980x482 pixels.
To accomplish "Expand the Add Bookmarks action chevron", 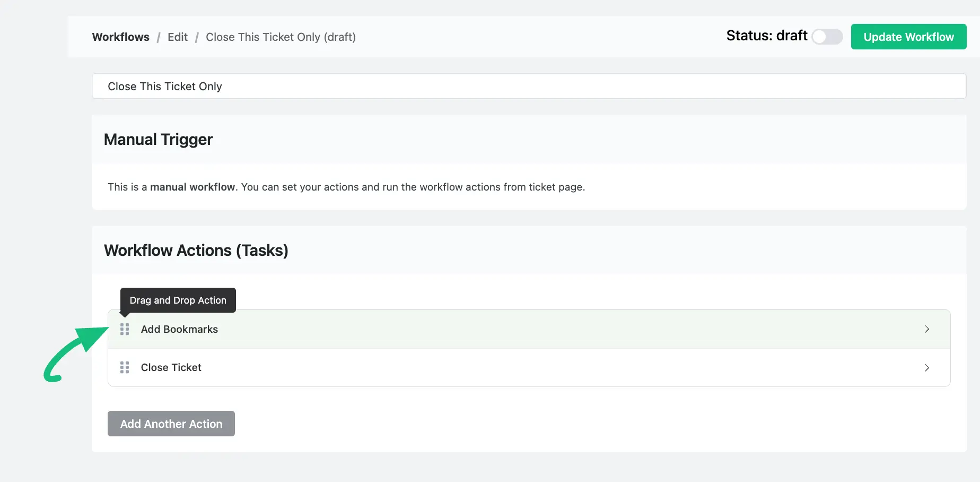I will coord(927,329).
